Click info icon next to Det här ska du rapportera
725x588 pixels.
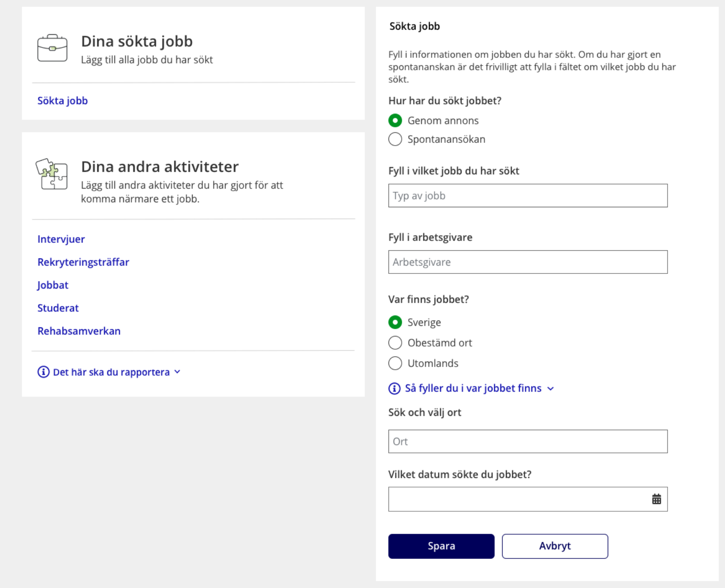pyautogui.click(x=43, y=372)
